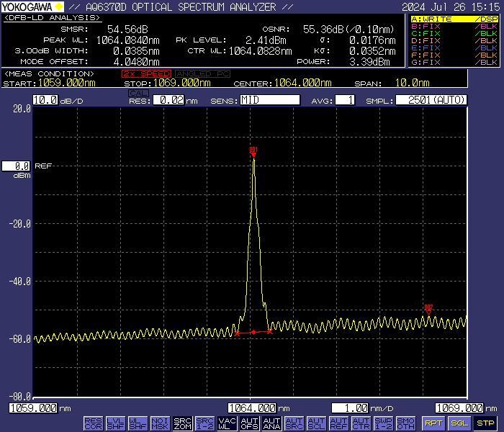
Task: Click the SMO OTH smoothing icon
Action: point(405,423)
